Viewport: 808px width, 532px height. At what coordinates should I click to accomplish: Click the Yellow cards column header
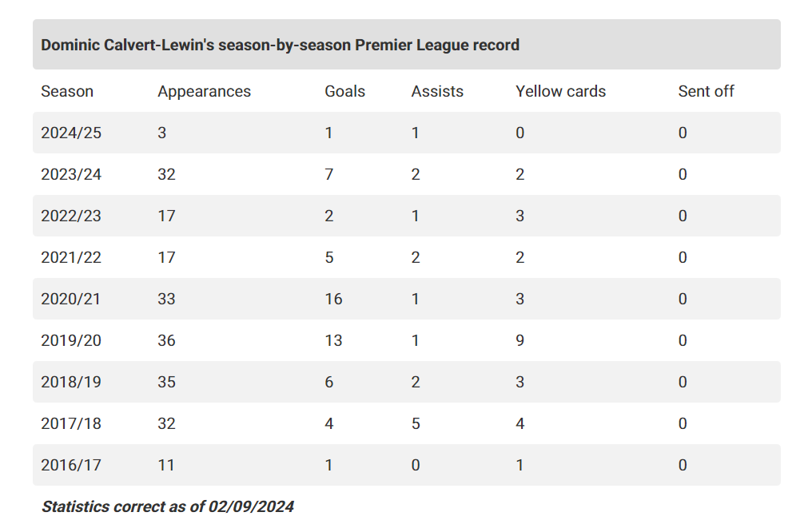click(560, 91)
